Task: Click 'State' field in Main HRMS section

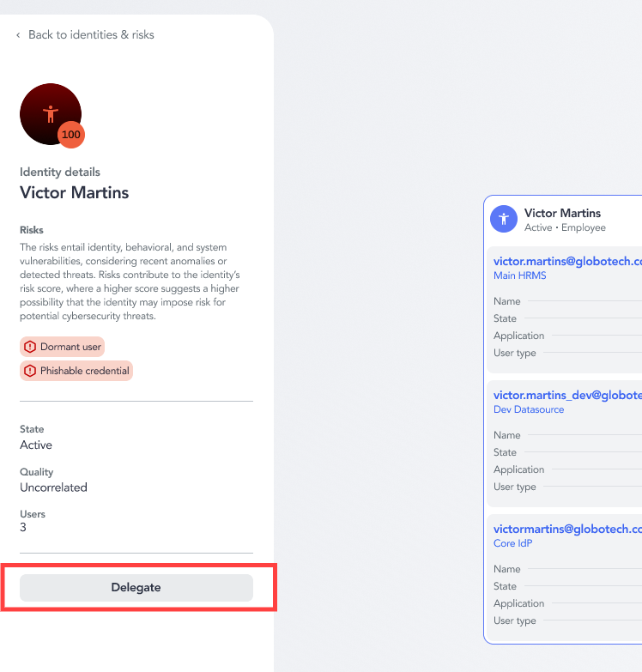Action: [567, 318]
